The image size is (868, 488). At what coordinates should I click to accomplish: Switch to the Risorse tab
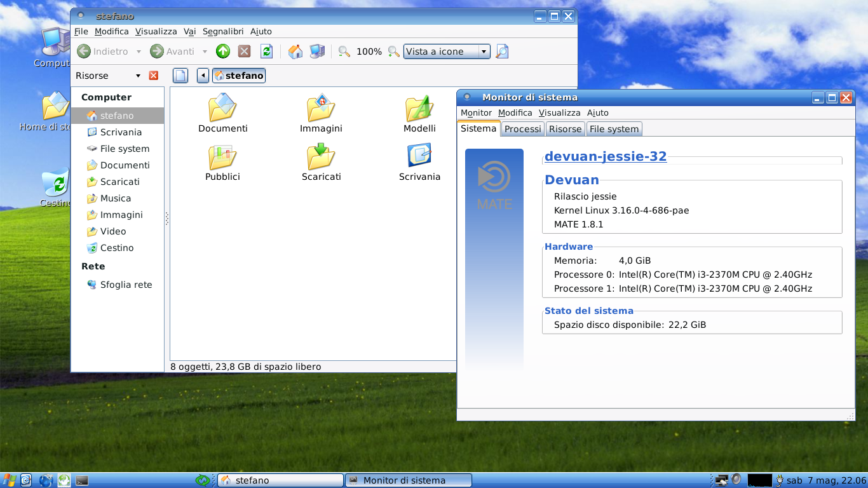(565, 129)
